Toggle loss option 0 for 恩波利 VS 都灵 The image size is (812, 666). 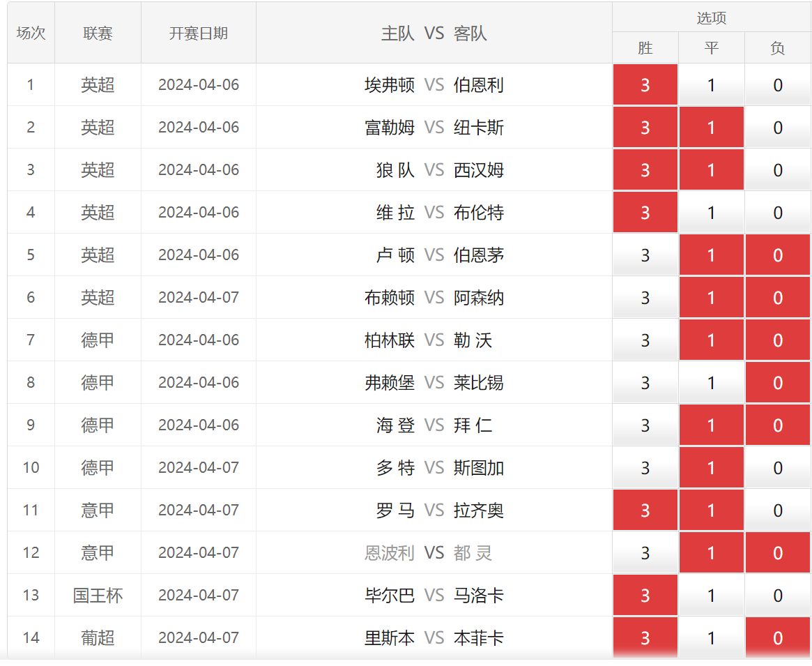777,552
